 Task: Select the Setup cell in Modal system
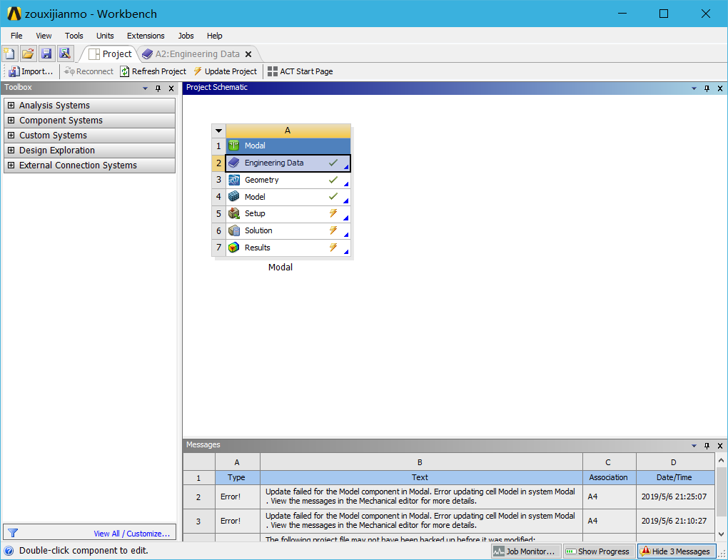[255, 213]
